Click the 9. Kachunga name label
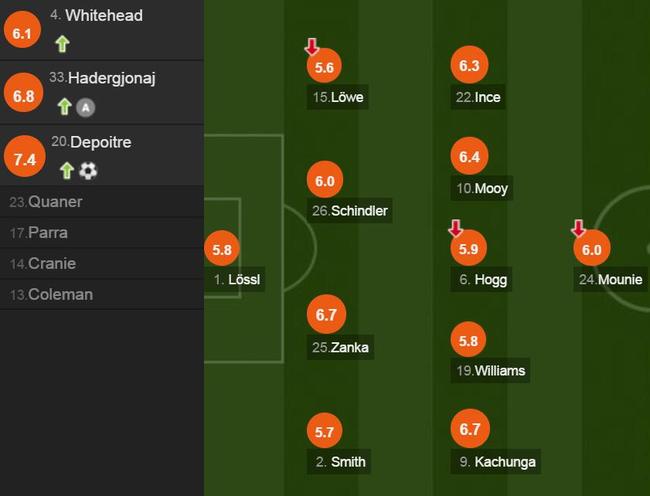The image size is (650, 496). point(496,462)
